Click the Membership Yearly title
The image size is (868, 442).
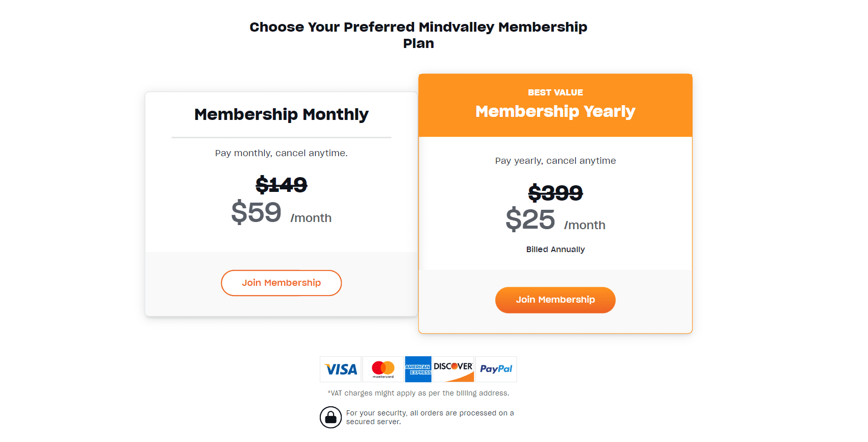(x=555, y=111)
